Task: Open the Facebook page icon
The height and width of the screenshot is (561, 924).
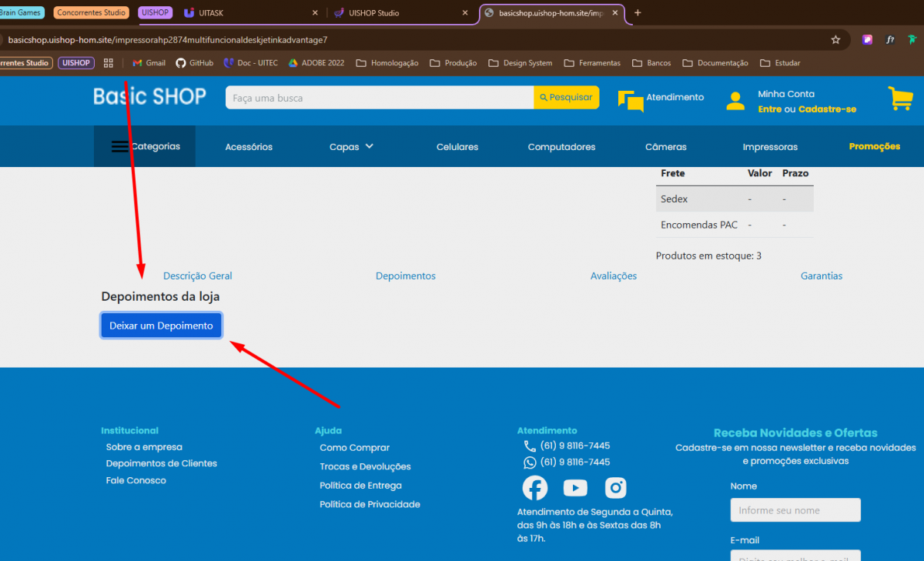Action: point(535,488)
